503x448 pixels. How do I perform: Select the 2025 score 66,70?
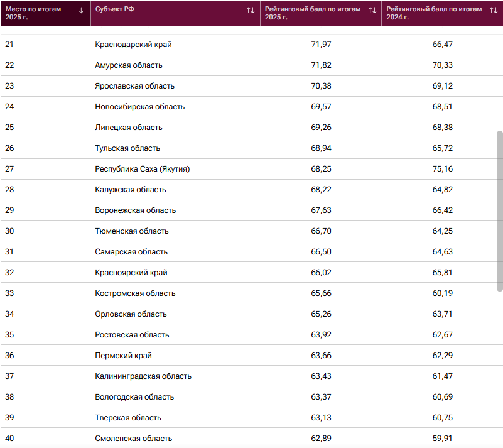click(x=321, y=231)
